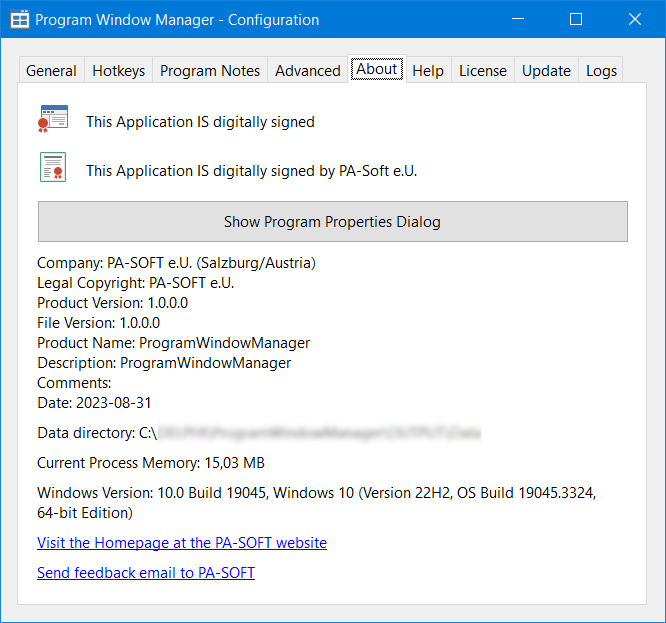This screenshot has width=666, height=623.
Task: Open the Logs tab
Action: point(601,70)
